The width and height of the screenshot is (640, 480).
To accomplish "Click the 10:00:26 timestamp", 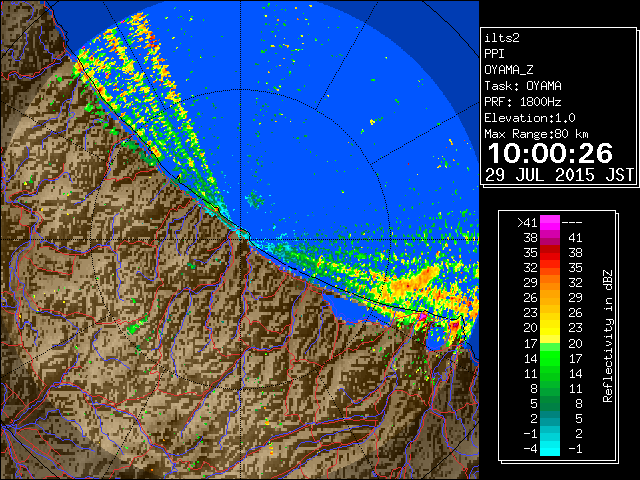I will coord(550,153).
